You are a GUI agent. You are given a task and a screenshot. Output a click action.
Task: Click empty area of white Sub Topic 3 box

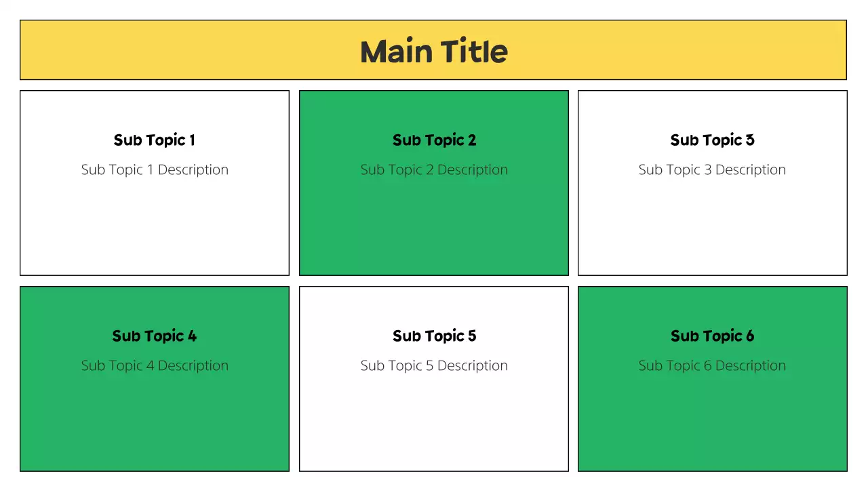[712, 230]
